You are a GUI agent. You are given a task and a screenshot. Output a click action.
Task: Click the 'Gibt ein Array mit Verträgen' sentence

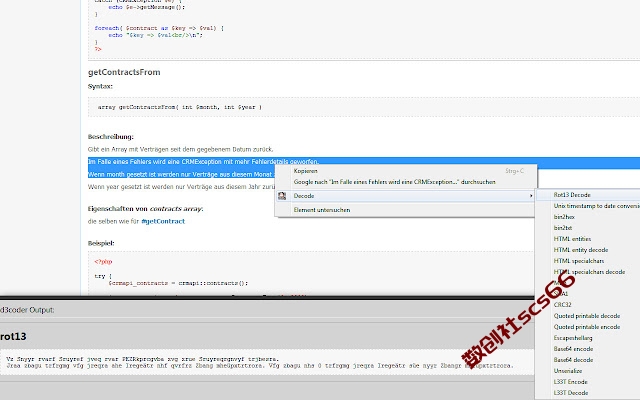(x=180, y=149)
